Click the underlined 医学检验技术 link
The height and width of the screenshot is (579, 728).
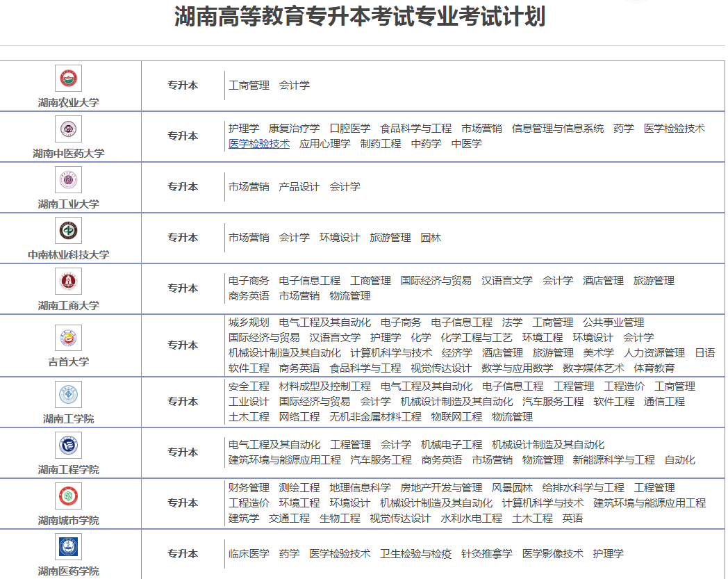259,144
